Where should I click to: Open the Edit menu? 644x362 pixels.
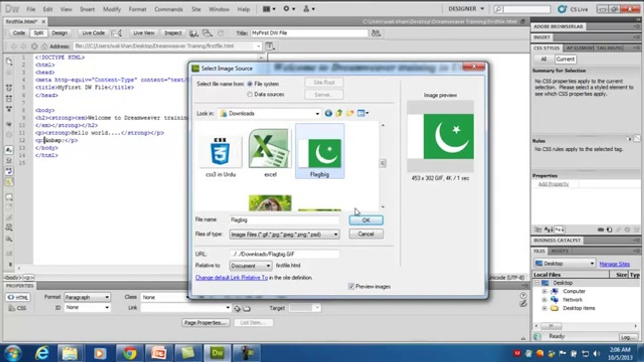pos(48,9)
